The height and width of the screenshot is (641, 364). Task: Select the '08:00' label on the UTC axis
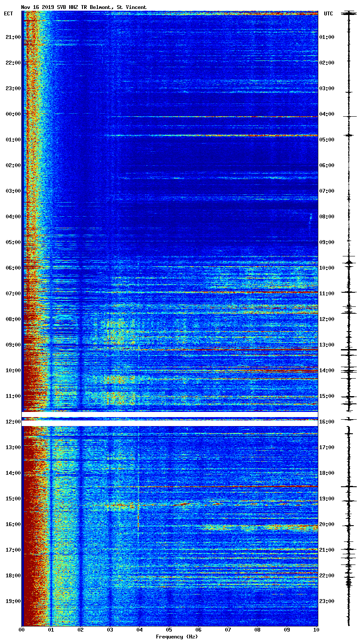[327, 217]
